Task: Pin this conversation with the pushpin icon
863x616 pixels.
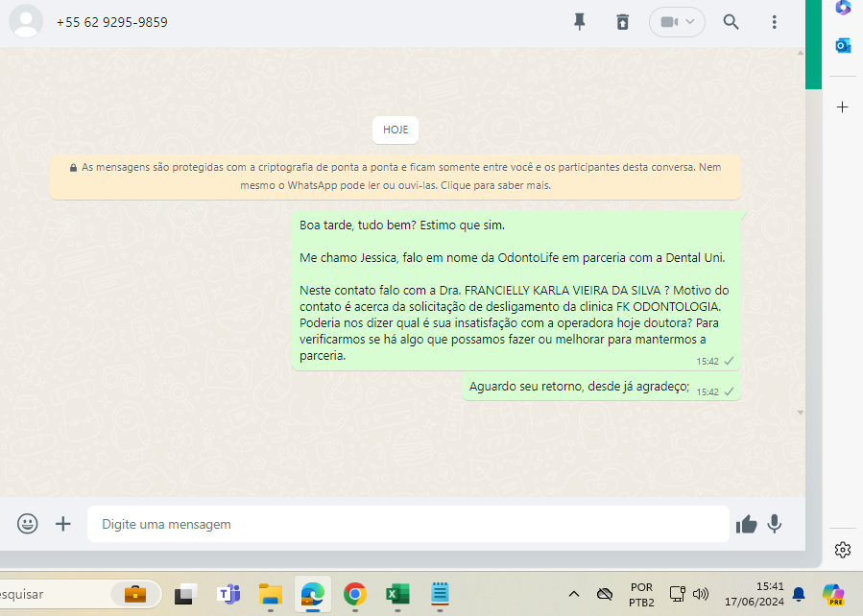Action: (x=579, y=22)
